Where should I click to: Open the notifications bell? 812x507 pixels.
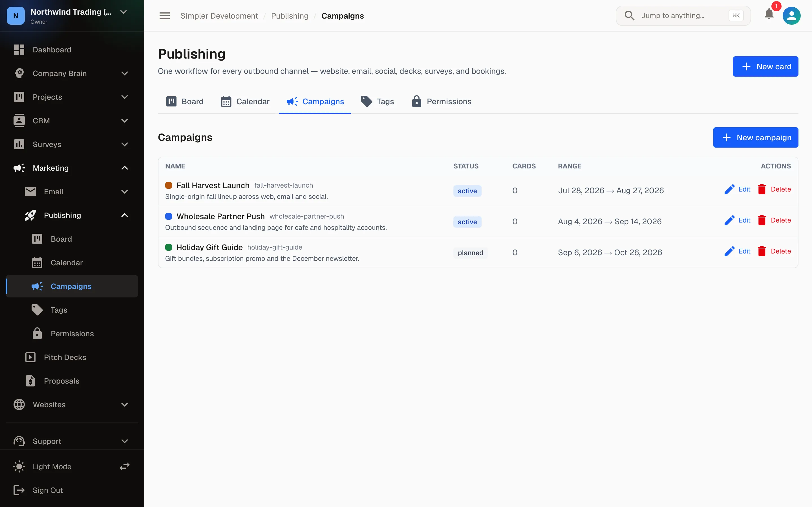click(769, 15)
